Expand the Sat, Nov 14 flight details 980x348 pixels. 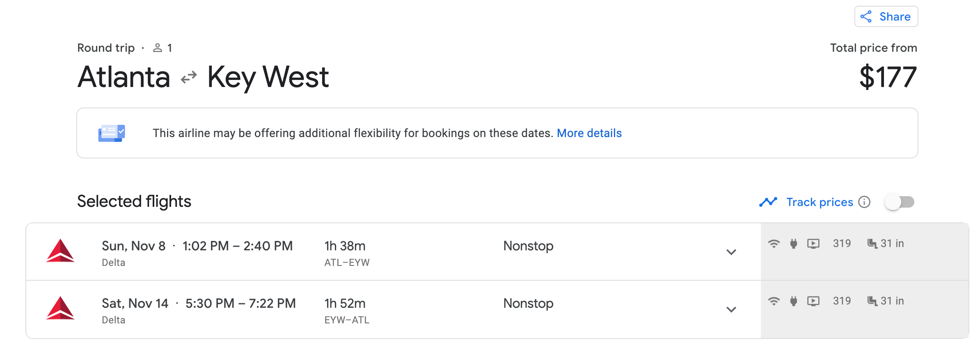(x=731, y=309)
